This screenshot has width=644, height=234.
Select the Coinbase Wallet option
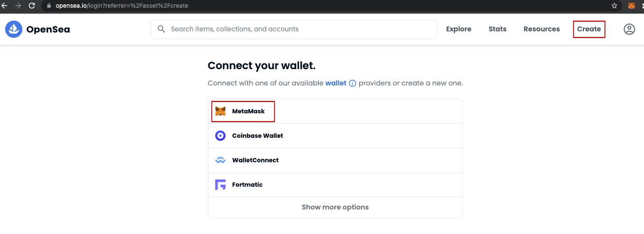point(335,136)
